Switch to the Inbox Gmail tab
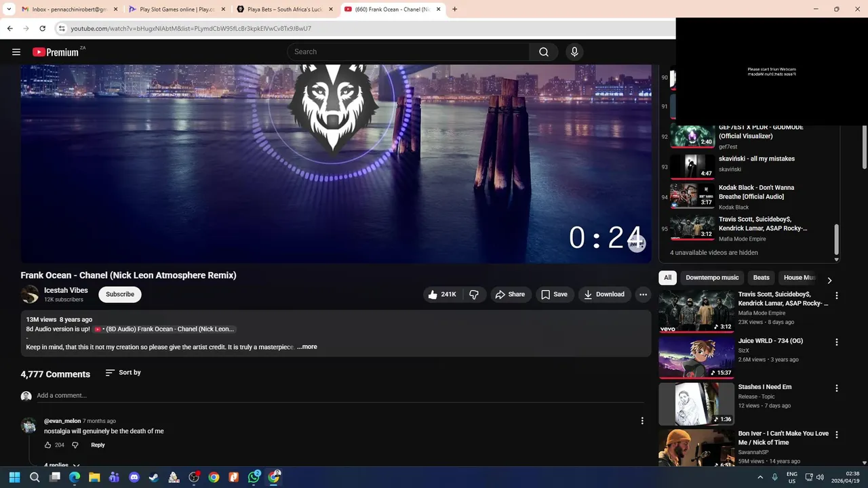Screen dimensions: 868x488 [68, 9]
